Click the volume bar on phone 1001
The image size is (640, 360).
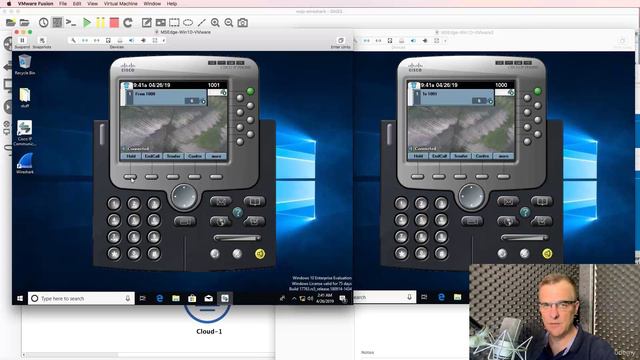tap(237, 238)
